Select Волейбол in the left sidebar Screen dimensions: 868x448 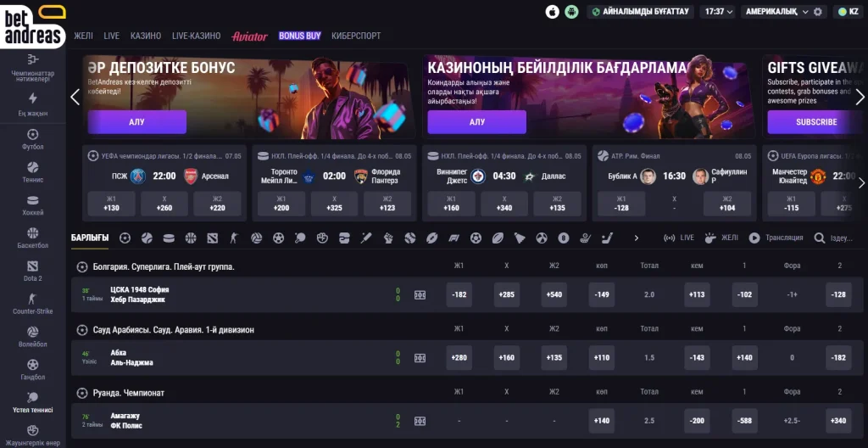pos(33,337)
